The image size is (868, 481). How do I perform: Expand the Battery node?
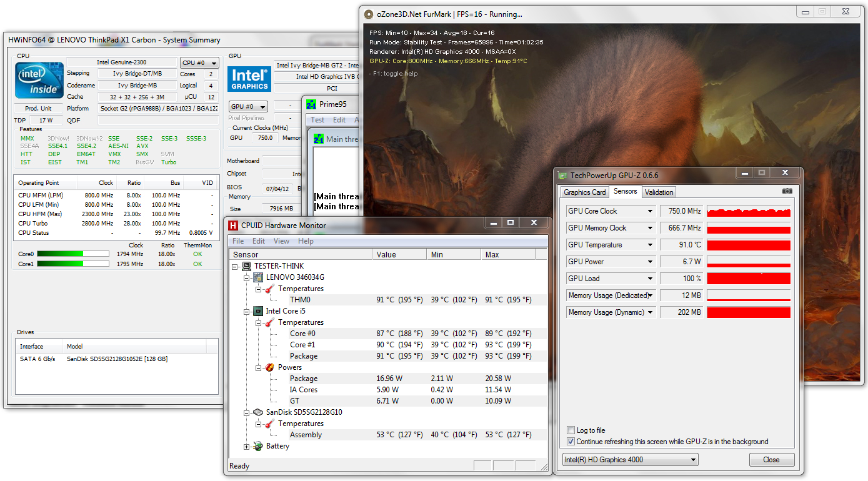coord(247,446)
